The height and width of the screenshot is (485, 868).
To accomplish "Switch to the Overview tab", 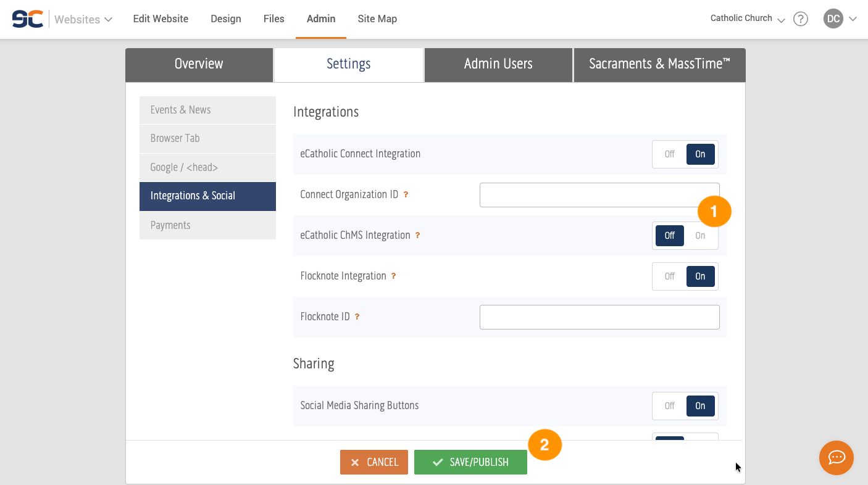I will click(x=199, y=64).
